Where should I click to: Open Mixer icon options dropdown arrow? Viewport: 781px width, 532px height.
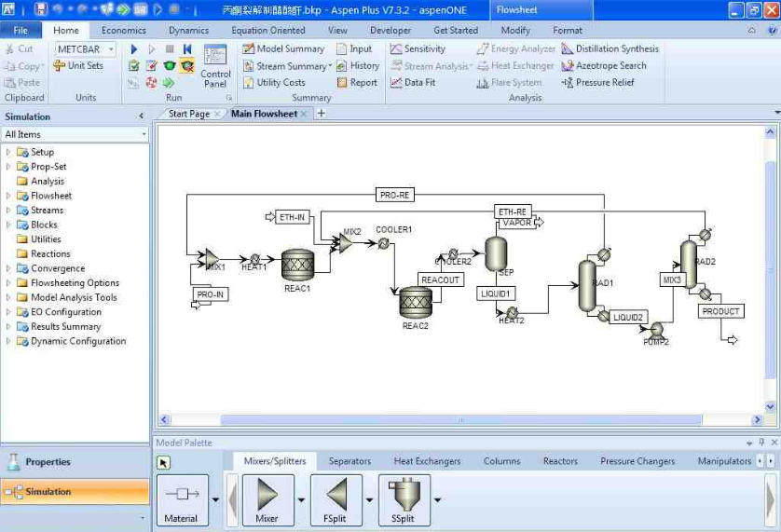[x=301, y=499]
